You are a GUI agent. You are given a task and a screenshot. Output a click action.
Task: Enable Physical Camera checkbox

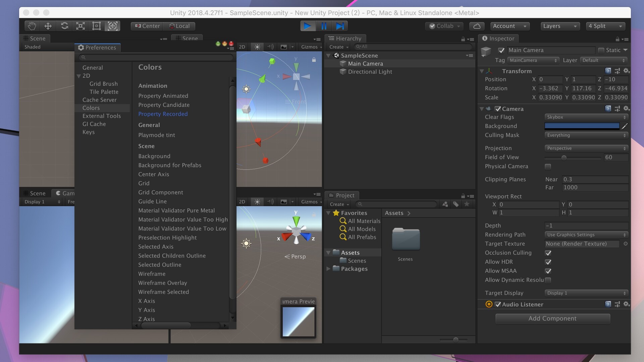click(548, 167)
